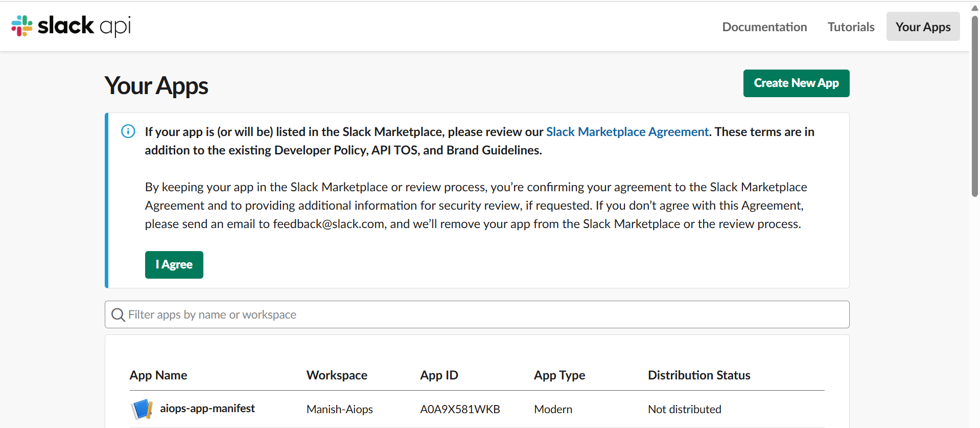This screenshot has width=980, height=428.
Task: Click the App Type column header
Action: coord(559,375)
